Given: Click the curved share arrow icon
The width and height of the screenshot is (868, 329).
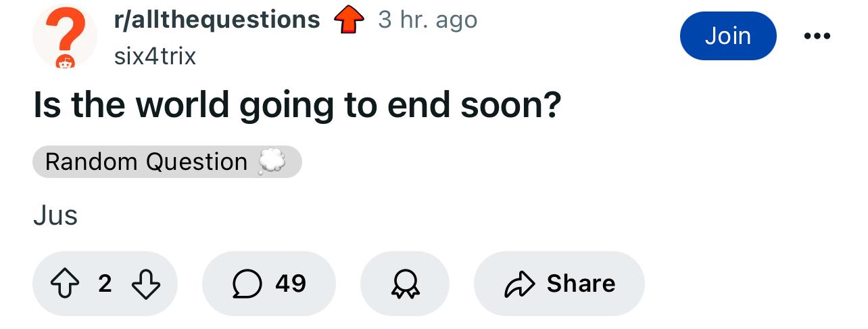Looking at the screenshot, I should click(519, 284).
